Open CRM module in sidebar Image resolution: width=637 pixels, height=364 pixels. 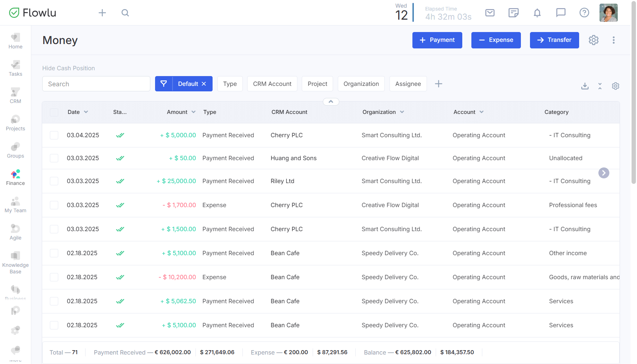click(x=15, y=95)
